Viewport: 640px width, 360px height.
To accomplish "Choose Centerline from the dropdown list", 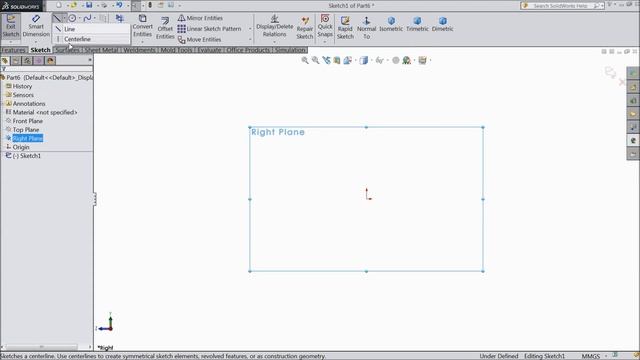I will pyautogui.click(x=91, y=39).
